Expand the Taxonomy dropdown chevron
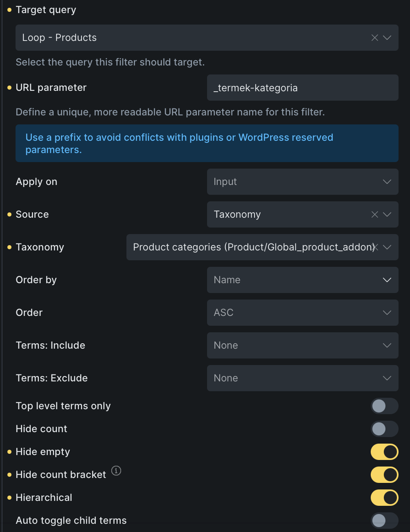Screen dimensions: 410x532 387,247
